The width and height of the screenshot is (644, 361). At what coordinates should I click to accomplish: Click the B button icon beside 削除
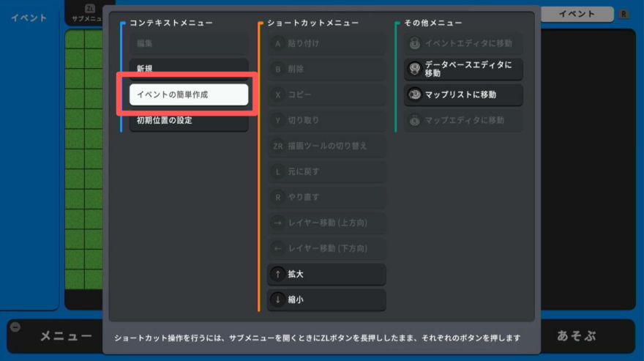(277, 69)
